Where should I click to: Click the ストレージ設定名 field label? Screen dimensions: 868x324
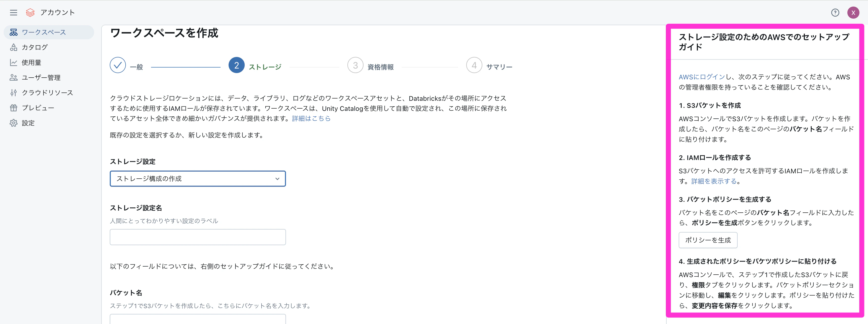tap(136, 208)
